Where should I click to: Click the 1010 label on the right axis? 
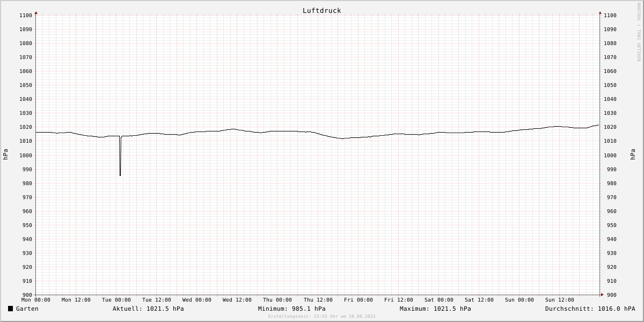click(x=610, y=141)
